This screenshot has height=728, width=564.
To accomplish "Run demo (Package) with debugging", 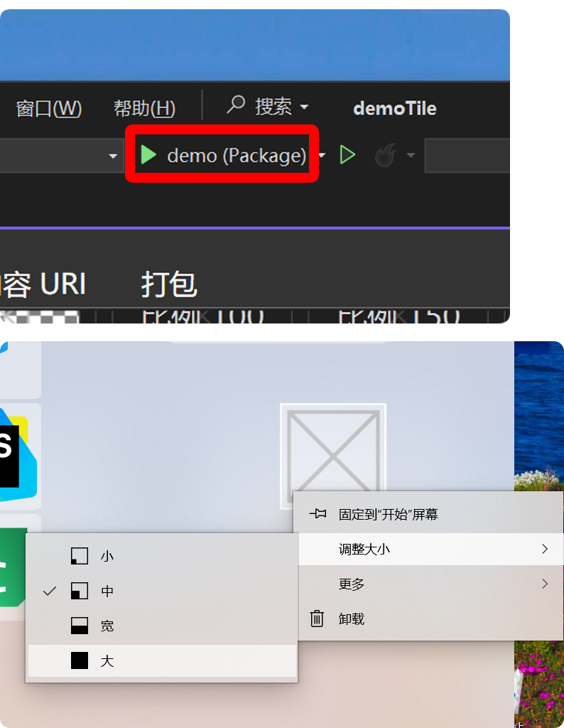I will (x=222, y=154).
